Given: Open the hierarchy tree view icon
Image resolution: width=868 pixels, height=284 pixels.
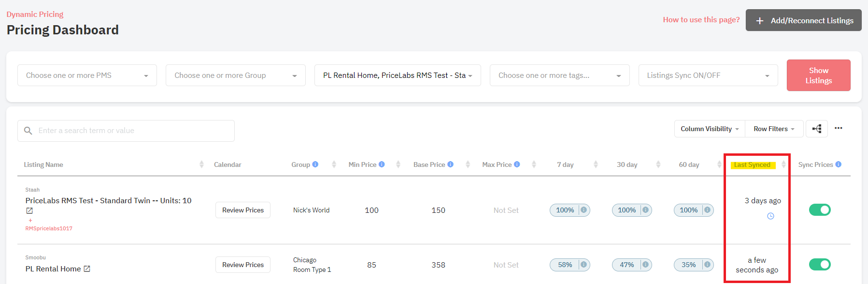Looking at the screenshot, I should point(817,129).
